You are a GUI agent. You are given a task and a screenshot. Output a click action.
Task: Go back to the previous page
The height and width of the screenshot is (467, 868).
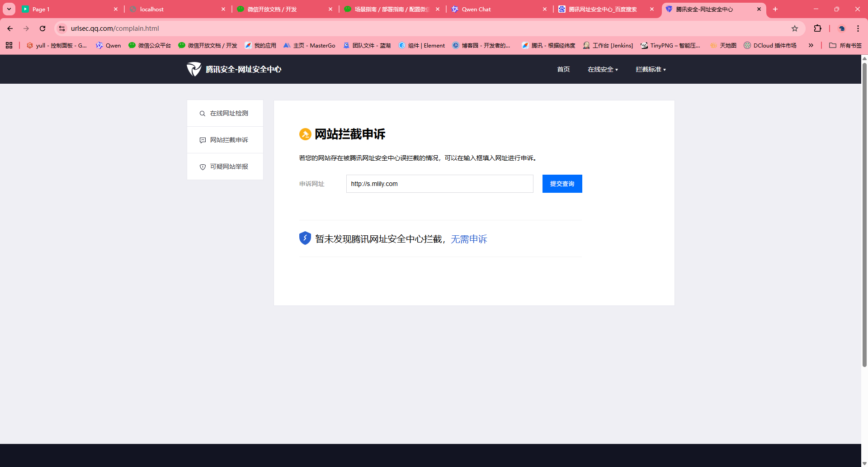[10, 29]
